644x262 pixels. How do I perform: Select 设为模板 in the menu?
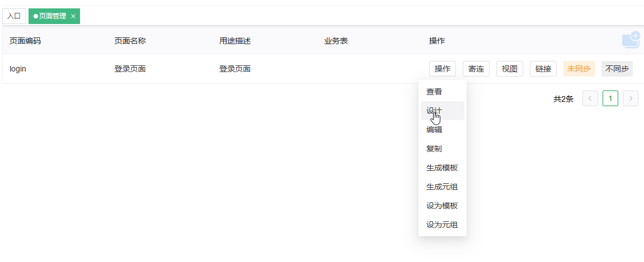click(443, 206)
